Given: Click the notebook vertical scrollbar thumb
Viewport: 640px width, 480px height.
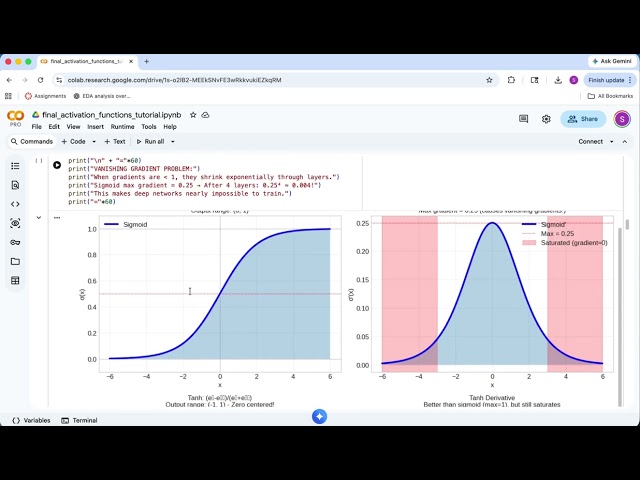Looking at the screenshot, I should [627, 224].
